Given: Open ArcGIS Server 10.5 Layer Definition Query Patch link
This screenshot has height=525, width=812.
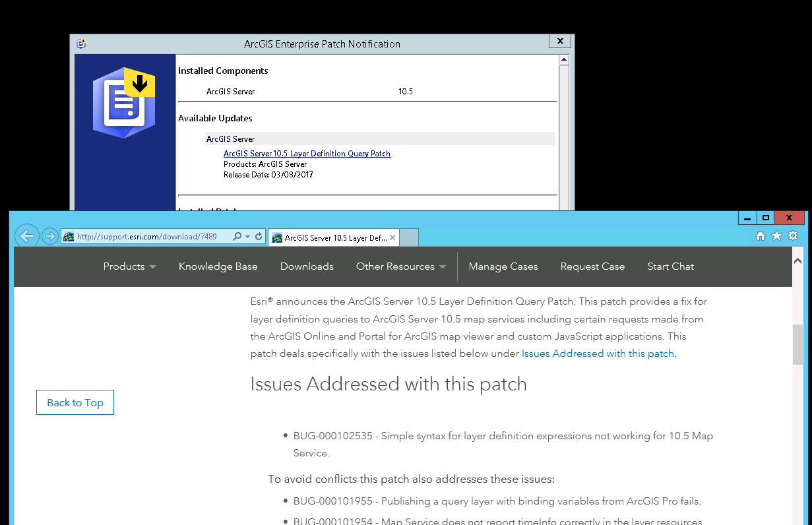Looking at the screenshot, I should [x=307, y=154].
